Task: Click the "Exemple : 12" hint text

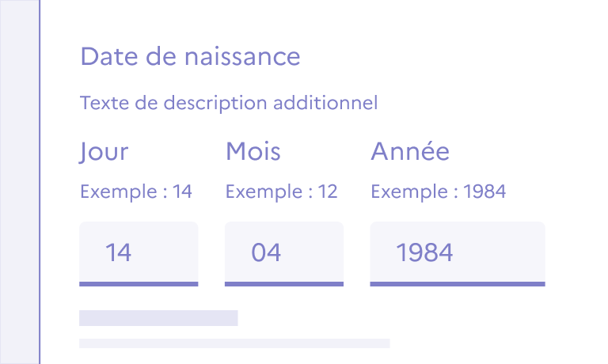Action: click(282, 191)
